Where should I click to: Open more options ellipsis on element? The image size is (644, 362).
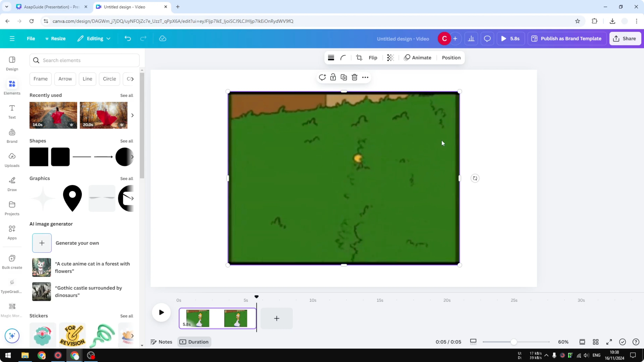(365, 77)
